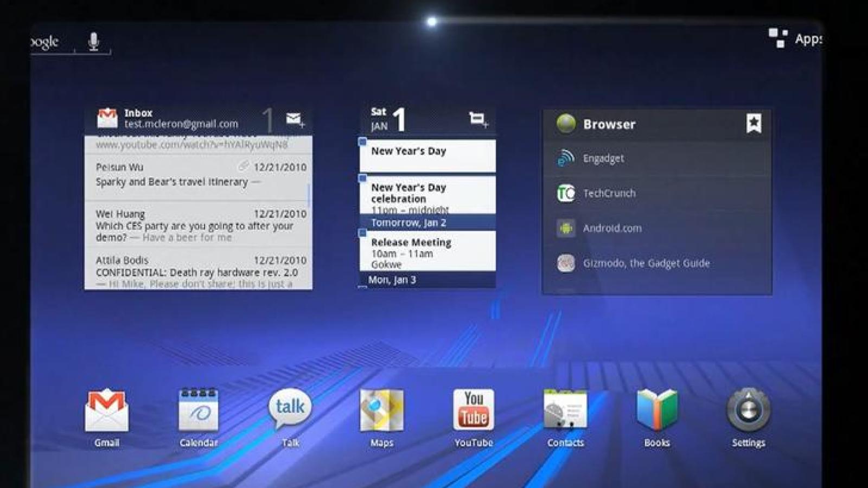The image size is (868, 488).
Task: Compose new email in Gmail widget
Action: coord(295,119)
